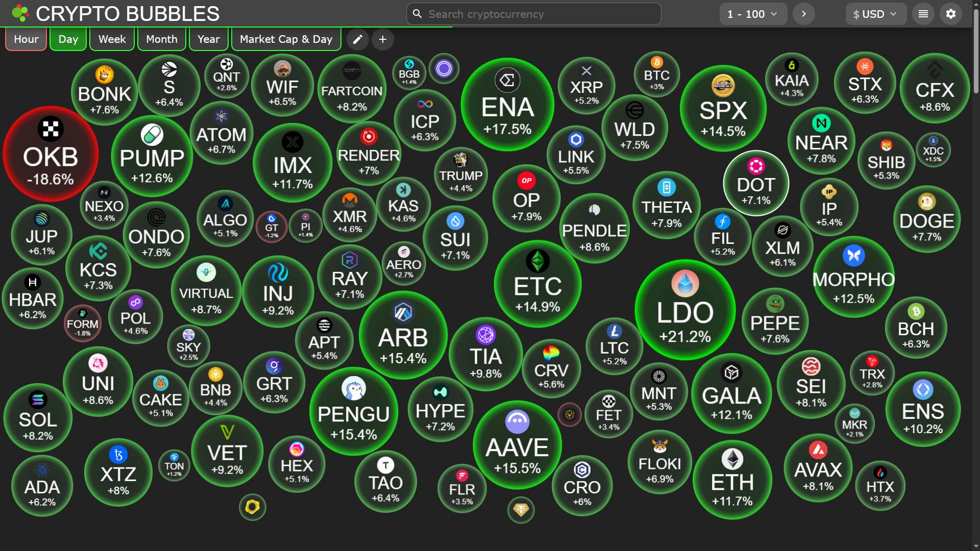Select the BNB bubble

[215, 388]
